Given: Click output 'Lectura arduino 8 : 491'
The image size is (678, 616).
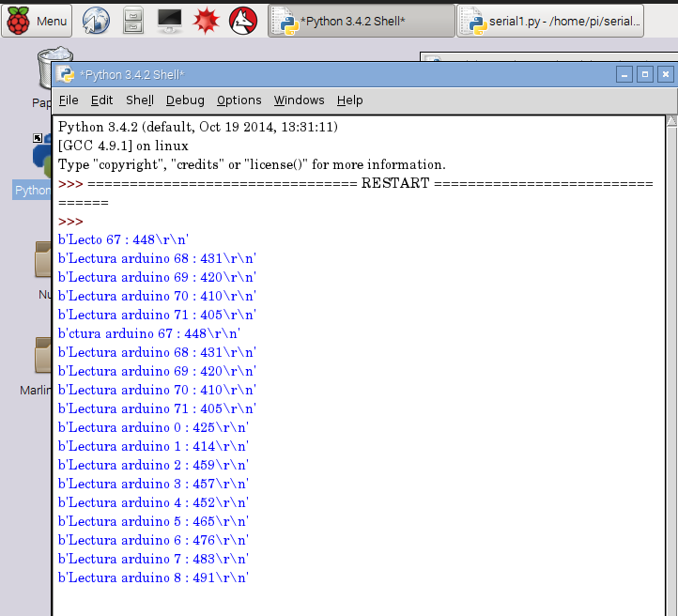Looking at the screenshot, I should pyautogui.click(x=153, y=577).
